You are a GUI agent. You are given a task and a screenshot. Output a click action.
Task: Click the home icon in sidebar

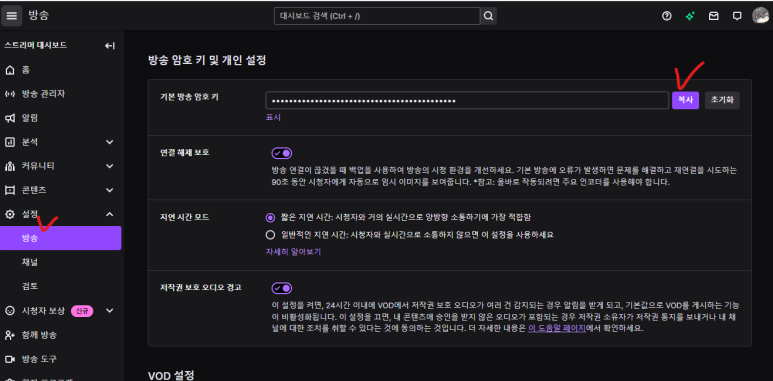pos(9,70)
